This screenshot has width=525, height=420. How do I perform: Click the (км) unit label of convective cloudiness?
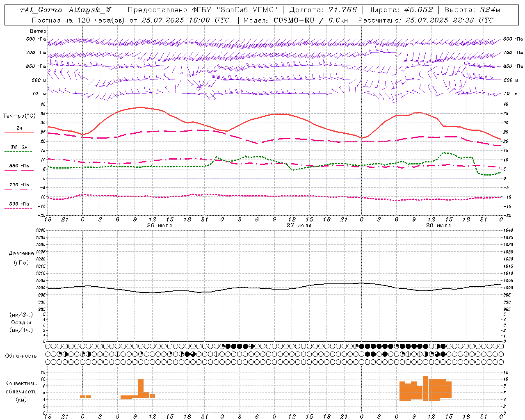point(21,399)
